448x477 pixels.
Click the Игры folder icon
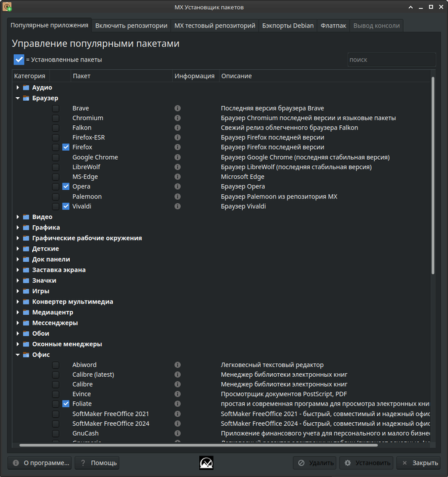pyautogui.click(x=26, y=291)
